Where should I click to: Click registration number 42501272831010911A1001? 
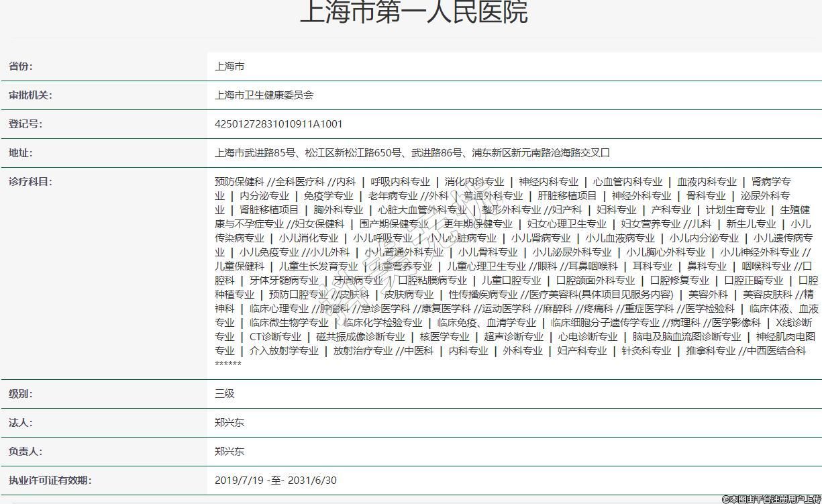[x=278, y=124]
